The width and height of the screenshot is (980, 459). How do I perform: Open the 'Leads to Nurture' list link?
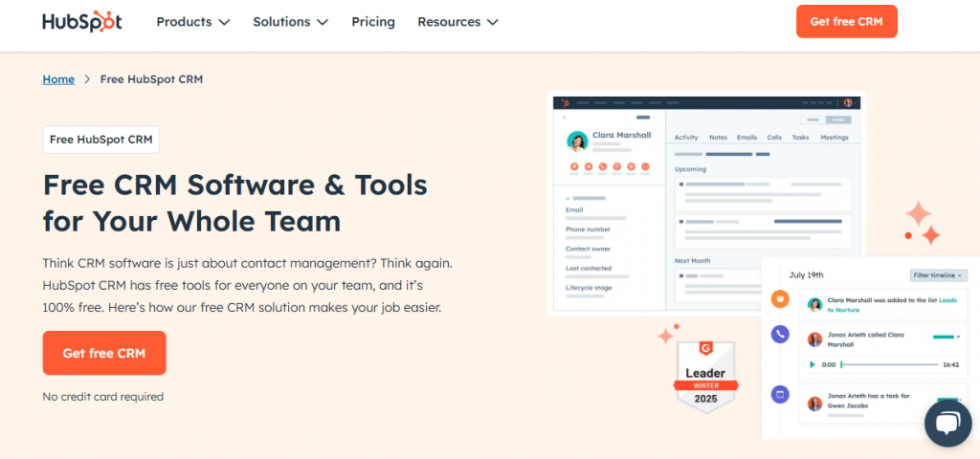tap(891, 305)
